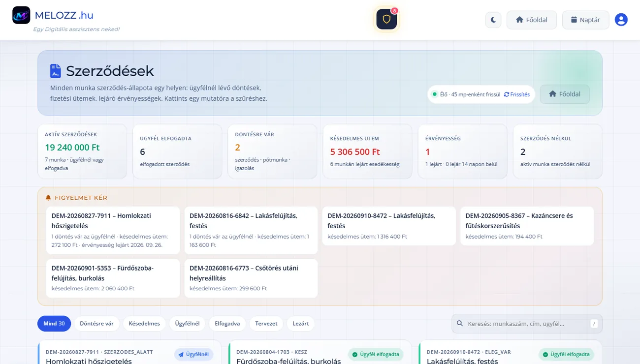640x364 pixels.
Task: Click the Főoldal button in Szerződések header
Action: click(x=565, y=94)
